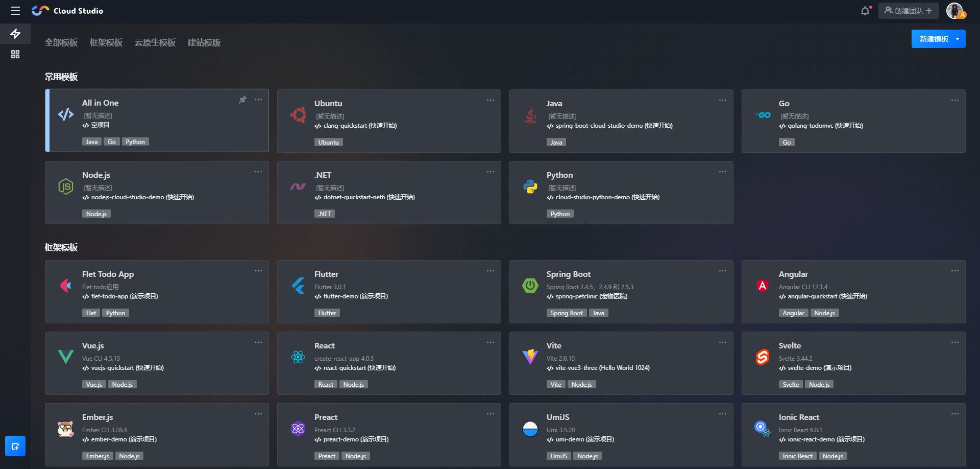Click the Preact CLI 3.3.2 version text
This screenshot has width=980, height=469.
(335, 430)
